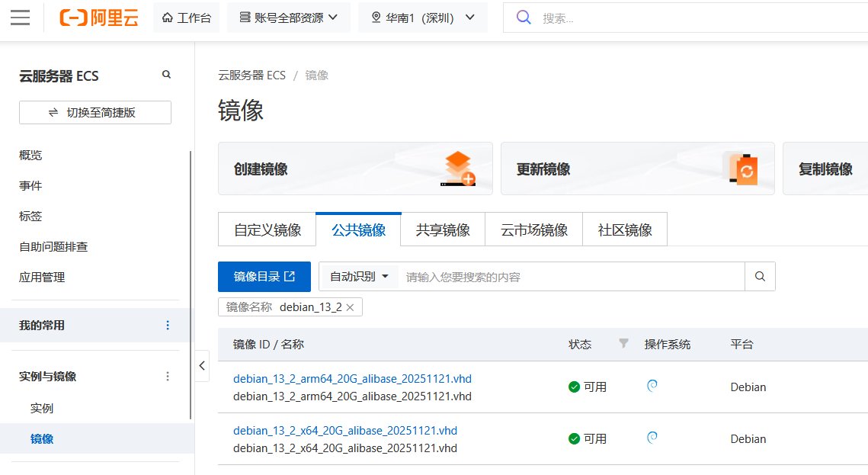868x475 pixels.
Task: Open 自助问题排查 in the sidebar
Action: [53, 246]
